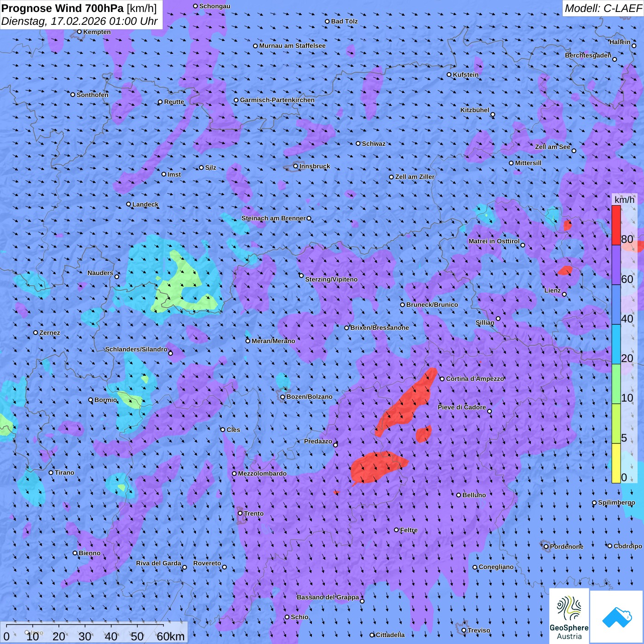Viewport: 644px width, 644px height.
Task: Click the Landeck city marker
Action: [129, 204]
